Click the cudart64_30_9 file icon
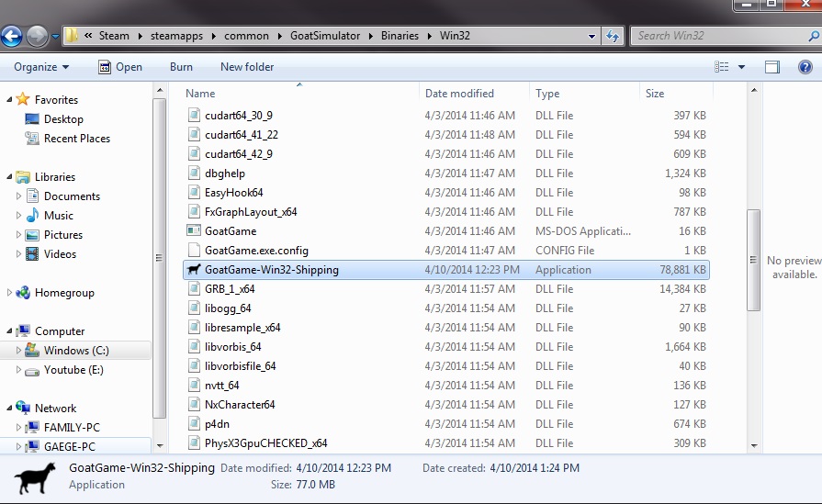 pos(194,116)
